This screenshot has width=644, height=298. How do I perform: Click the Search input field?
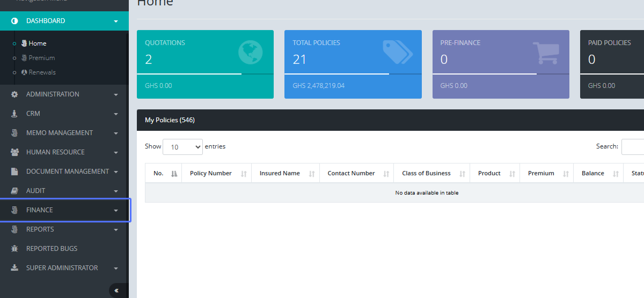(633, 147)
